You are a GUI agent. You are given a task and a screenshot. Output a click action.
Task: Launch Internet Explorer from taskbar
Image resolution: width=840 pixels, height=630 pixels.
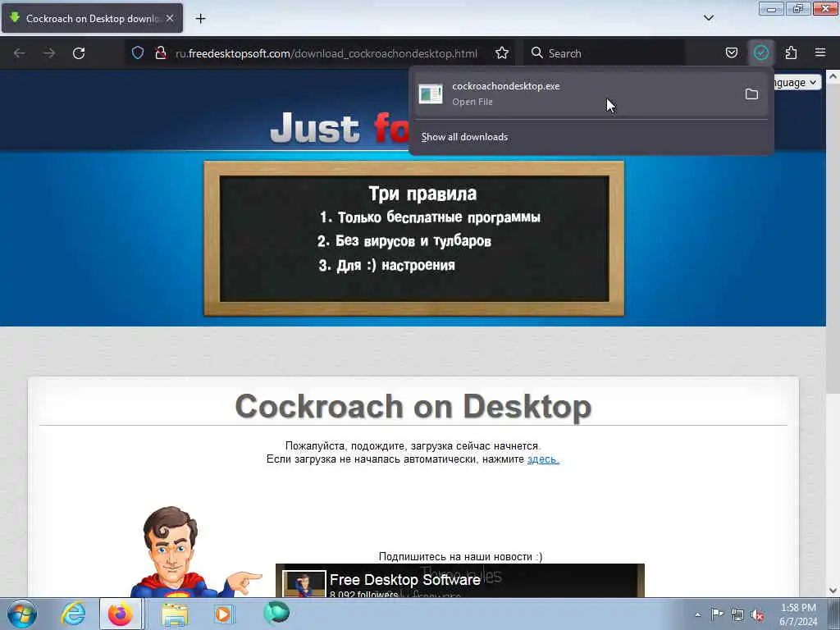tap(73, 614)
